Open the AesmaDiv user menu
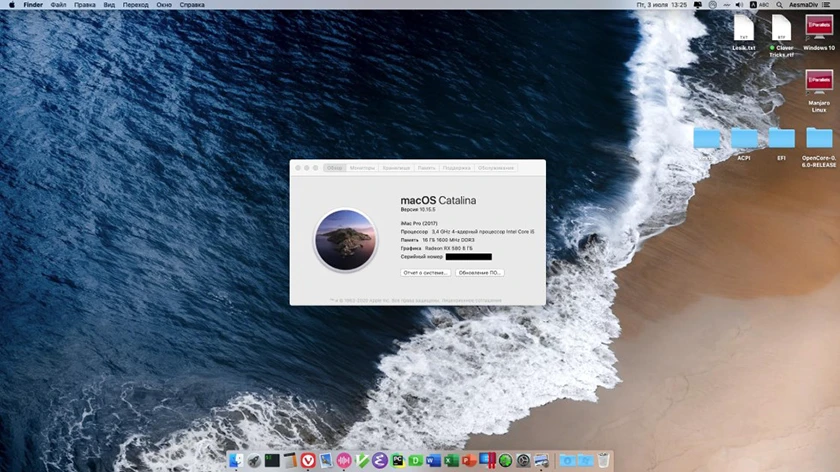The image size is (840, 472). 803,5
